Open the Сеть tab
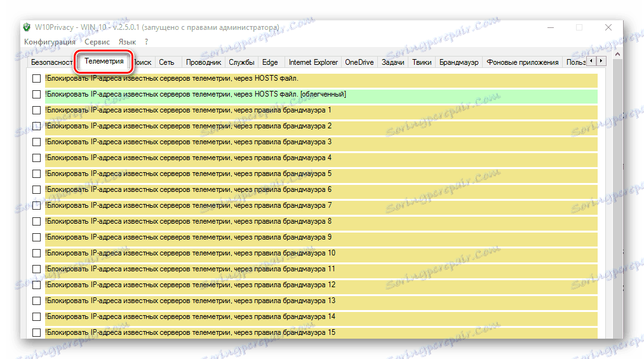This screenshot has height=359, width=644. click(x=166, y=62)
